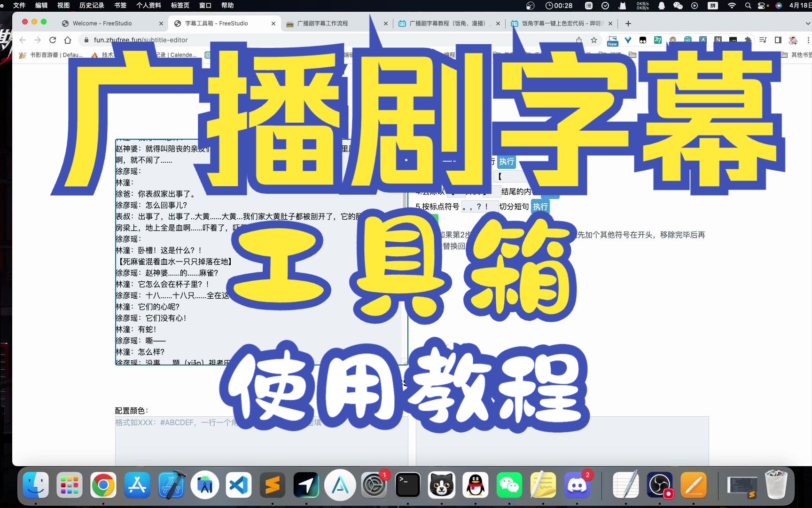Viewport: 812px width, 508px height.
Task: Open a new browser tab
Action: pyautogui.click(x=628, y=23)
